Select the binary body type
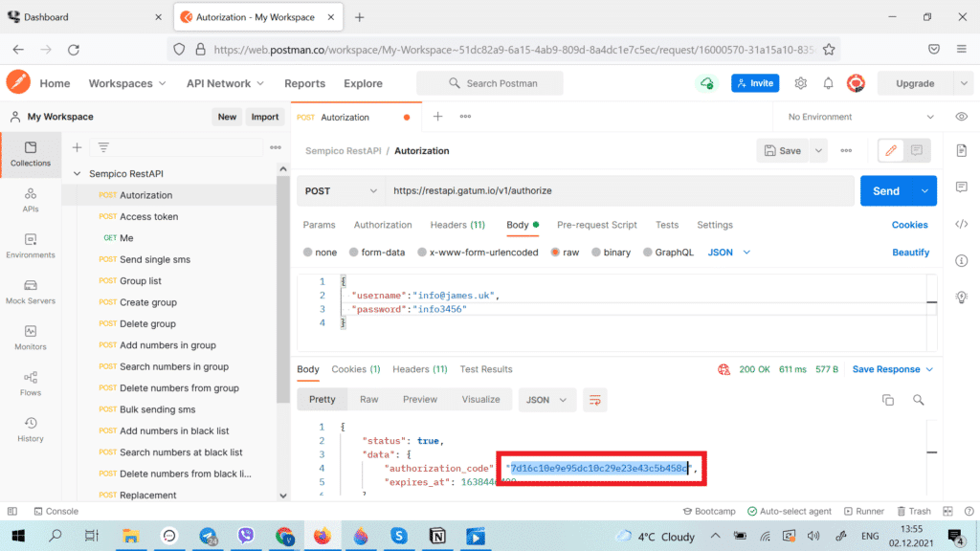The width and height of the screenshot is (980, 551). (x=611, y=253)
